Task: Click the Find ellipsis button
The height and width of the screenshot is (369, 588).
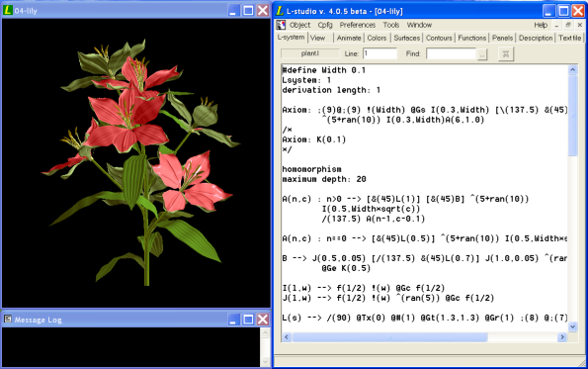Action: tap(482, 54)
